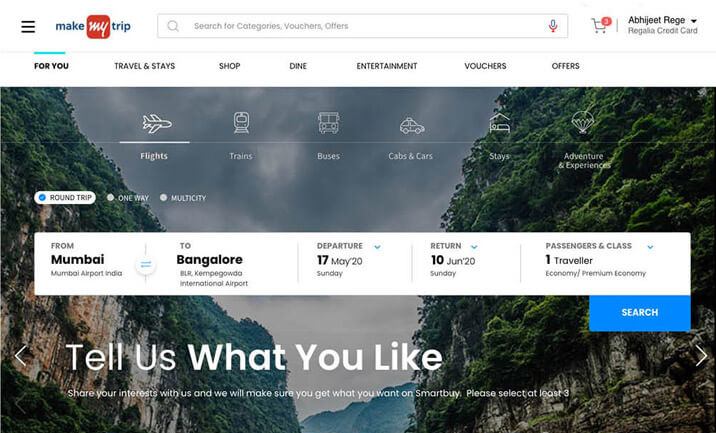Swap From and To cities

point(146,264)
